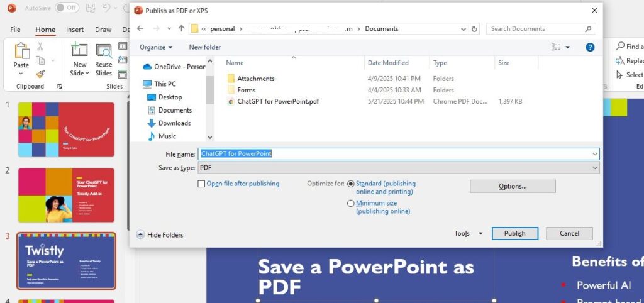
Task: Open the File tab
Action: (15, 30)
